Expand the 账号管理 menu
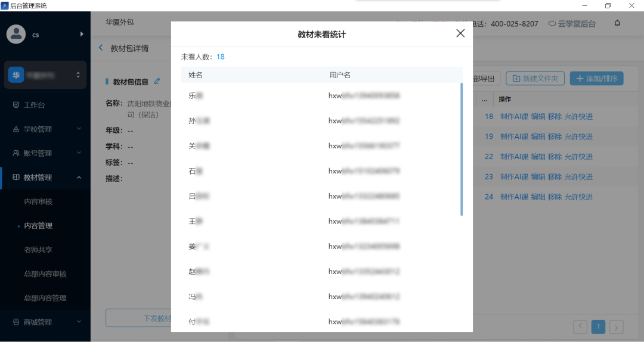Image resolution: width=644 pixels, height=342 pixels. pos(45,153)
